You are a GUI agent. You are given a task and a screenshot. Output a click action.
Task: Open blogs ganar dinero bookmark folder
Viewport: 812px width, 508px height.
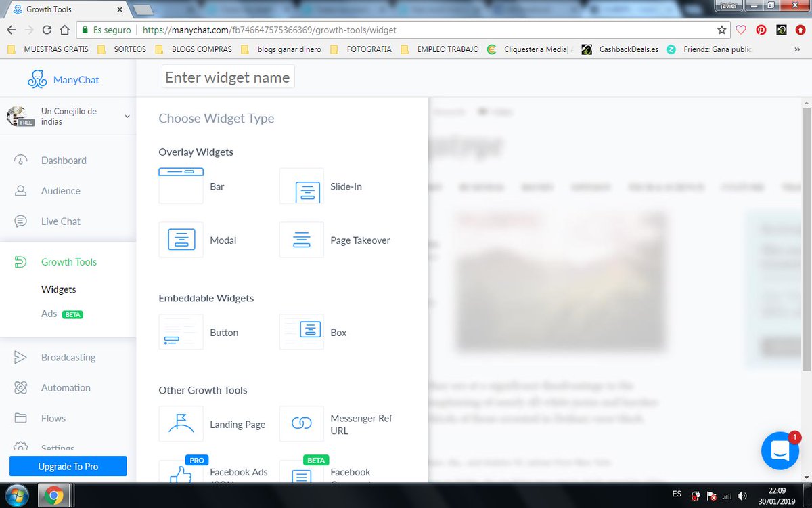281,49
